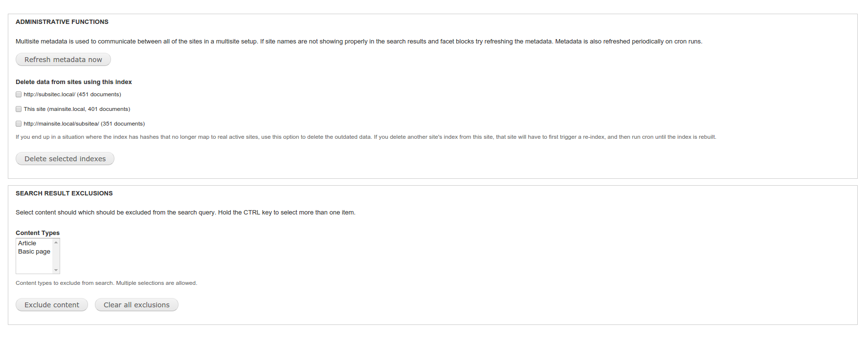Click the subsitec.local 451 documents label
The width and height of the screenshot is (868, 343).
[x=72, y=94]
